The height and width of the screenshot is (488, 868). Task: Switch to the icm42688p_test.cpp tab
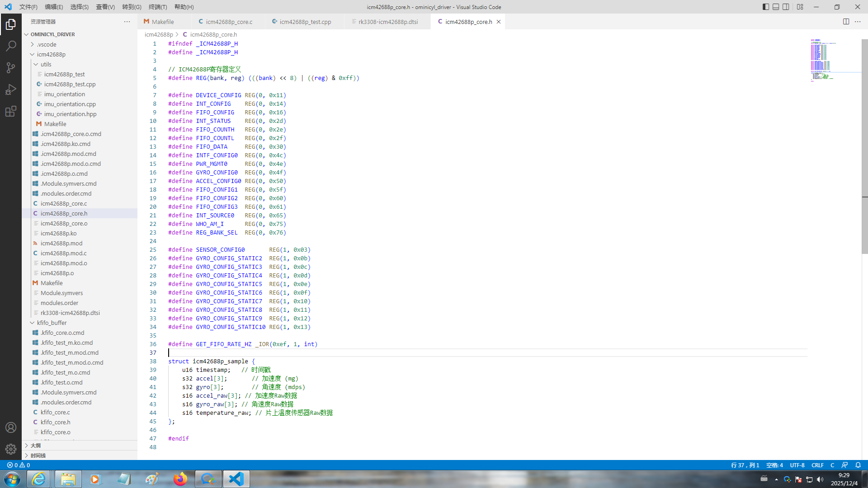(x=305, y=22)
